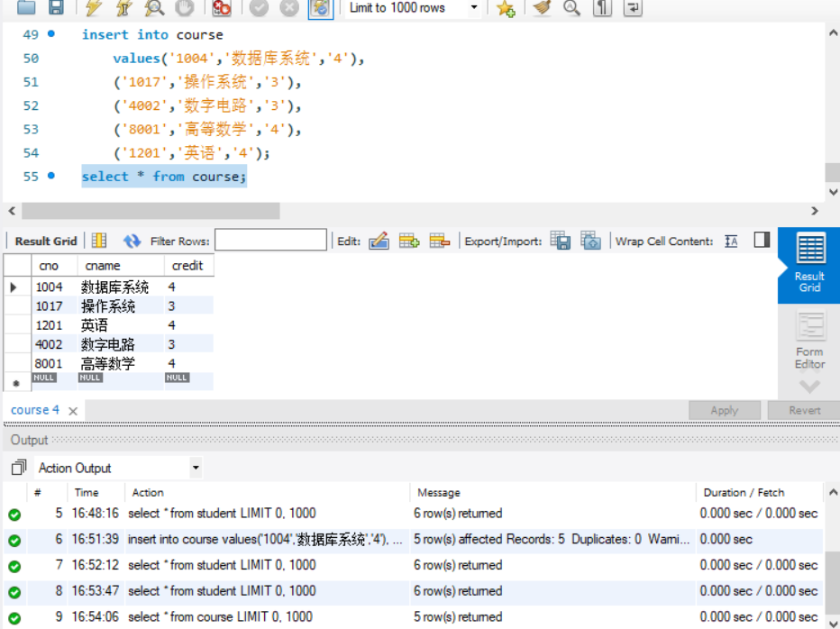Select the course 4 result tab

click(x=35, y=410)
